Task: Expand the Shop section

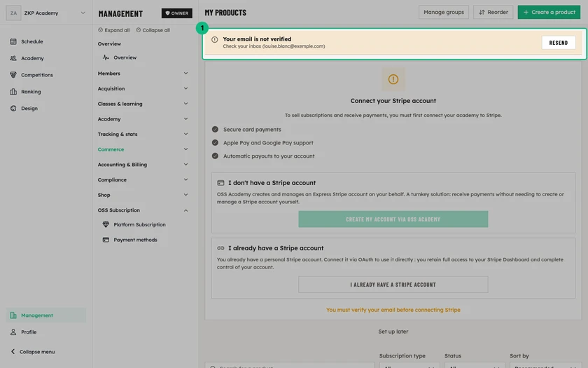Action: (143, 195)
